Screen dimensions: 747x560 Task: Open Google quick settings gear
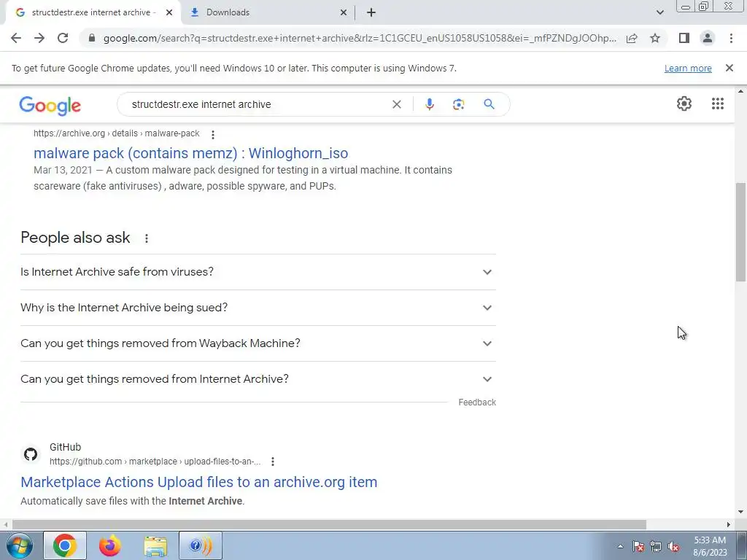pyautogui.click(x=684, y=104)
